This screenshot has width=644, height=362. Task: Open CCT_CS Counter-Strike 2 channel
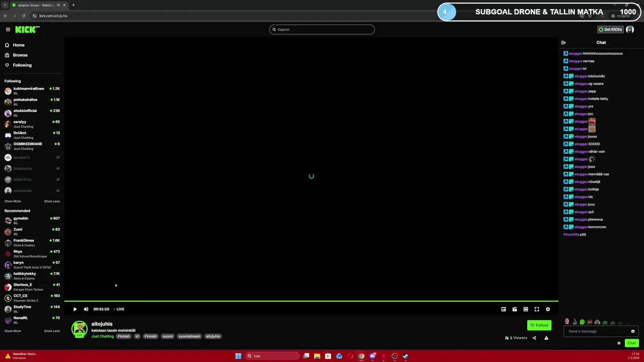tap(32, 298)
